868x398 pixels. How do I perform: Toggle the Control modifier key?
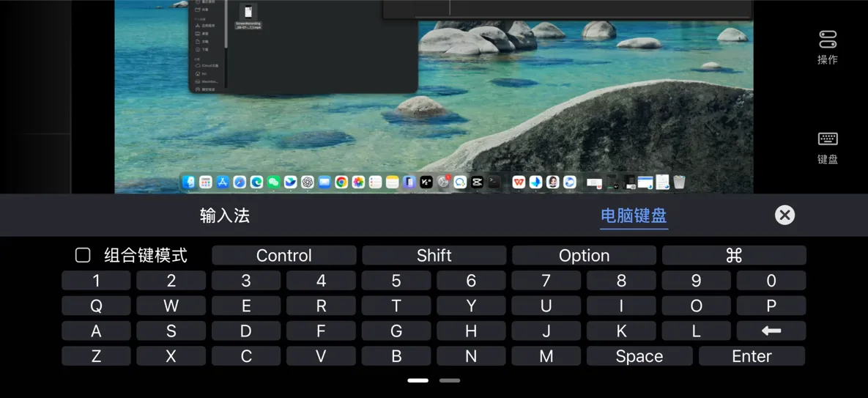point(284,255)
